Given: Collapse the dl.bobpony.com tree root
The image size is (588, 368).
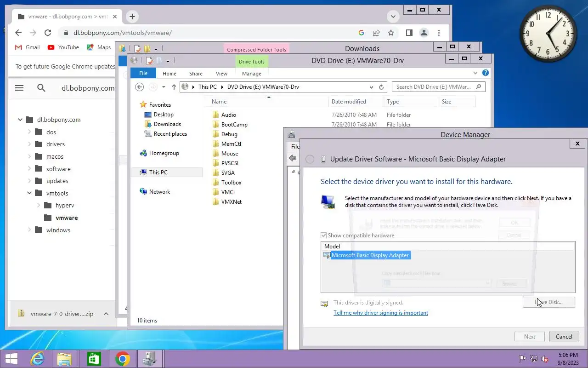Looking at the screenshot, I should click(20, 120).
